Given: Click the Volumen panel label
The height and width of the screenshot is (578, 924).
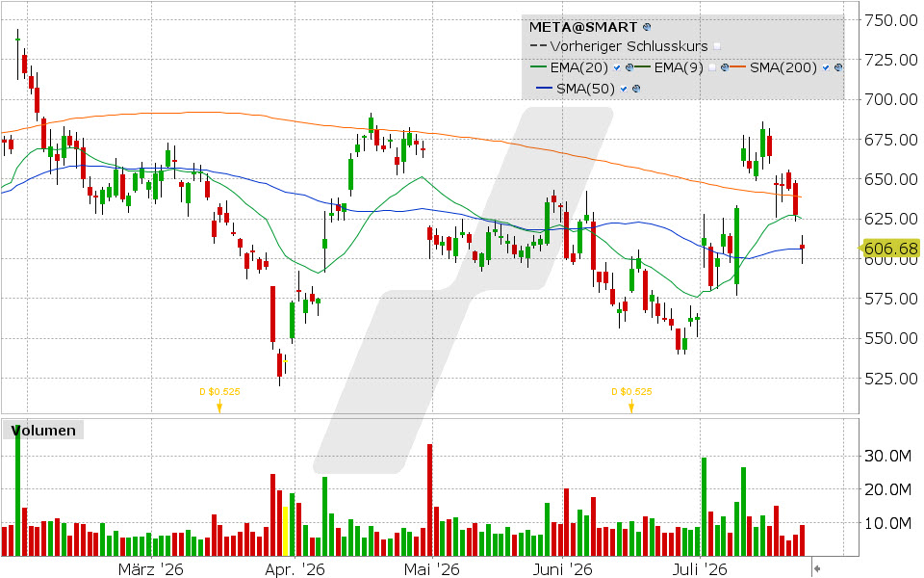Looking at the screenshot, I should [x=43, y=431].
